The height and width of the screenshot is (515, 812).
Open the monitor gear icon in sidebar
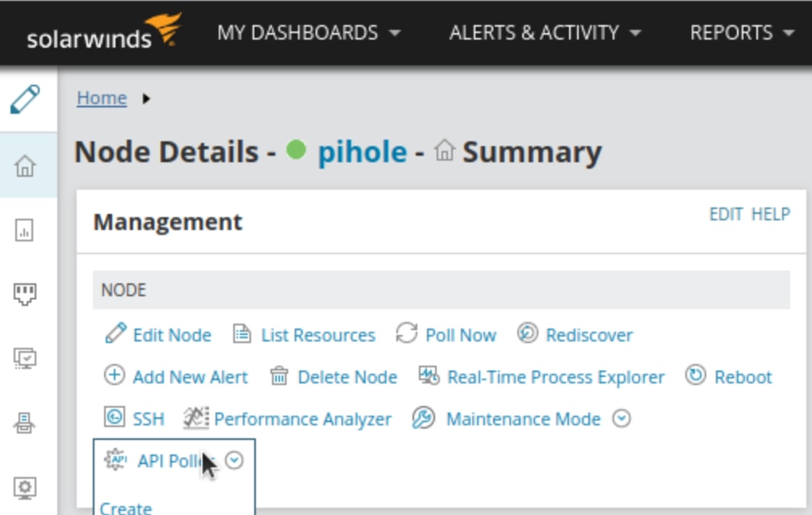pyautogui.click(x=25, y=488)
